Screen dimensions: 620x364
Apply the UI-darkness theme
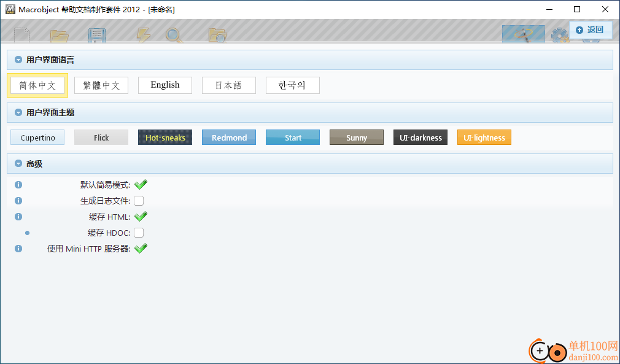pos(420,137)
